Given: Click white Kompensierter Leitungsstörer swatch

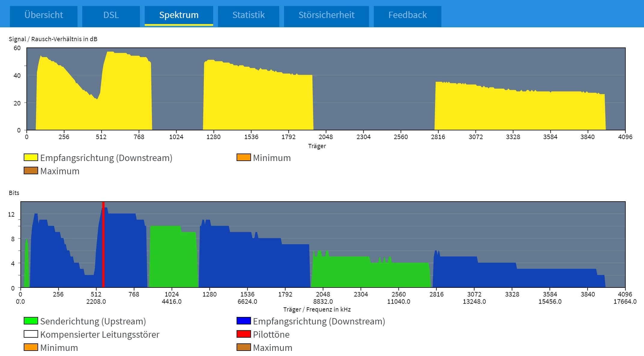Looking at the screenshot, I should coord(31,334).
